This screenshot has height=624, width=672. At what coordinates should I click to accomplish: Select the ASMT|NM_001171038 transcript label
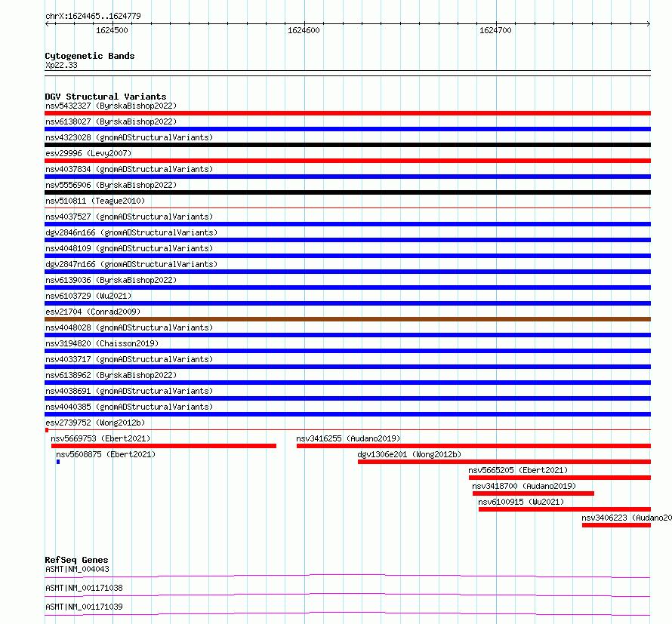click(x=84, y=588)
